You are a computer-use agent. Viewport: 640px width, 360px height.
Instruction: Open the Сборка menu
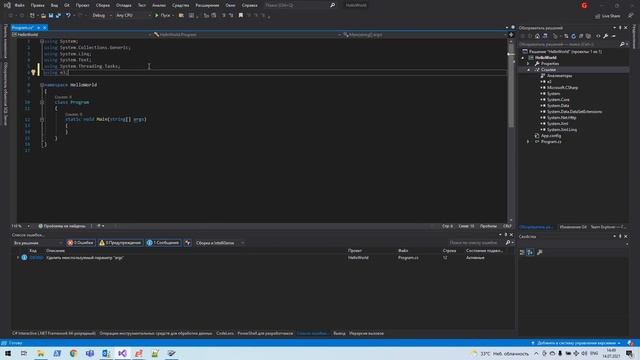[x=102, y=5]
